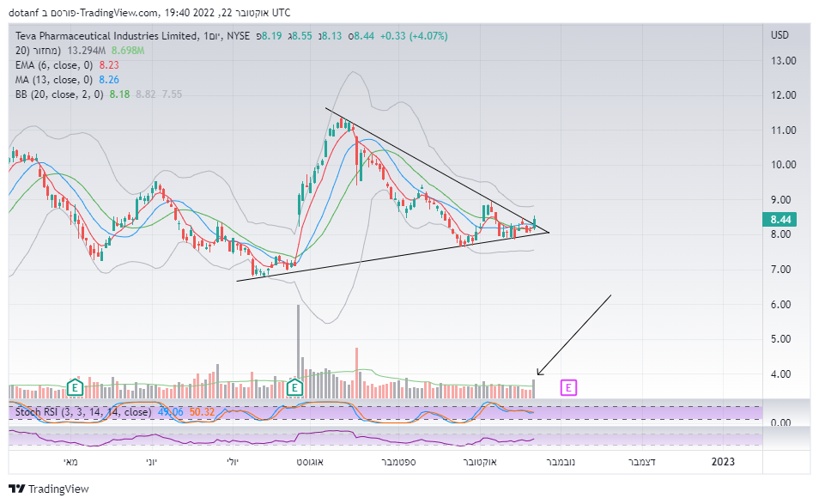
Task: Click the 9.00 price axis label
Action: click(x=781, y=199)
